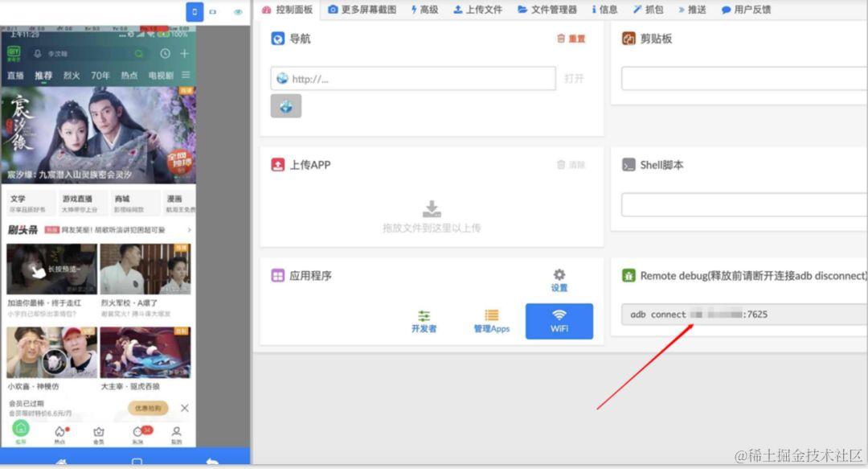Open the channel list hamburger menu in phone

click(x=186, y=75)
